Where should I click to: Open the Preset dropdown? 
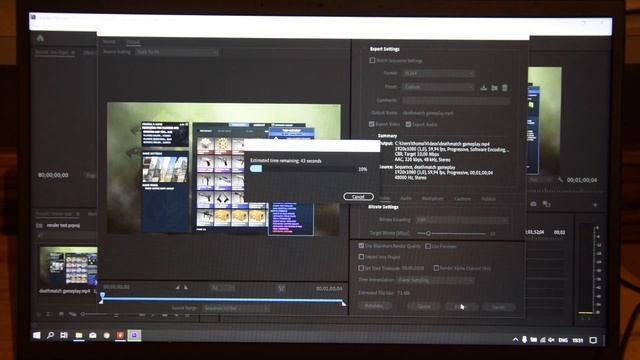[438, 87]
